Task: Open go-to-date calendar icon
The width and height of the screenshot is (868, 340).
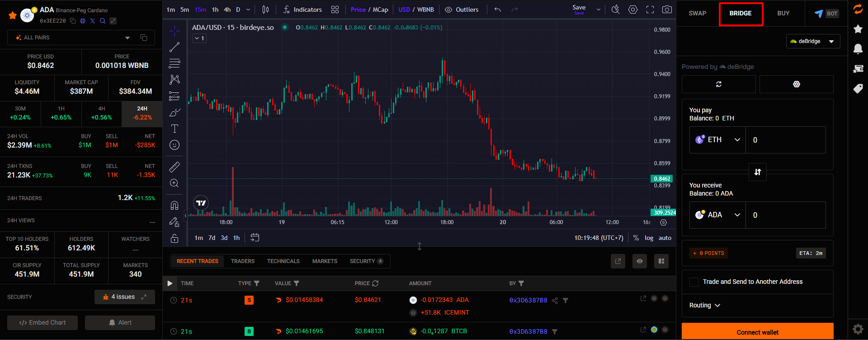Action: pyautogui.click(x=255, y=238)
